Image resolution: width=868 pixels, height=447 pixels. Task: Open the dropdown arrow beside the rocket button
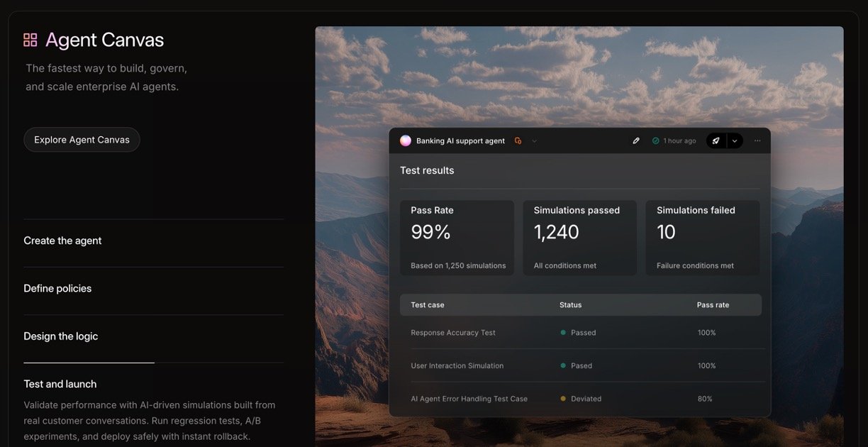(x=735, y=140)
